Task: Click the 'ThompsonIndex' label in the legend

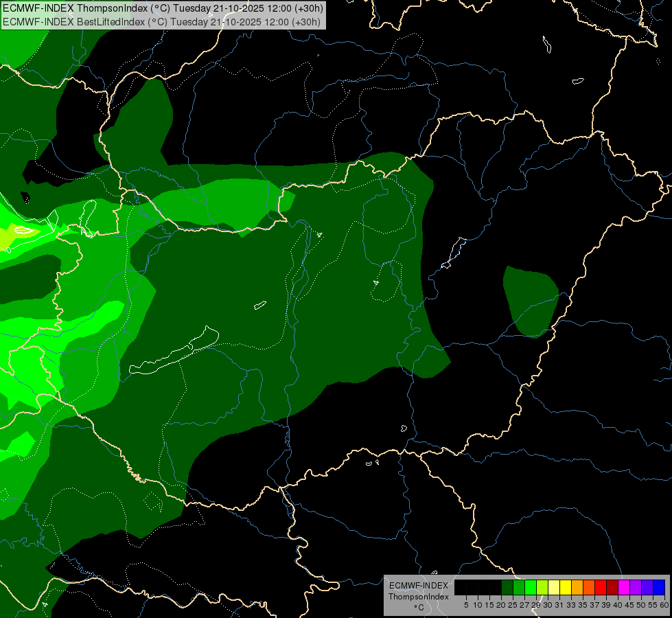Action: pos(418,597)
